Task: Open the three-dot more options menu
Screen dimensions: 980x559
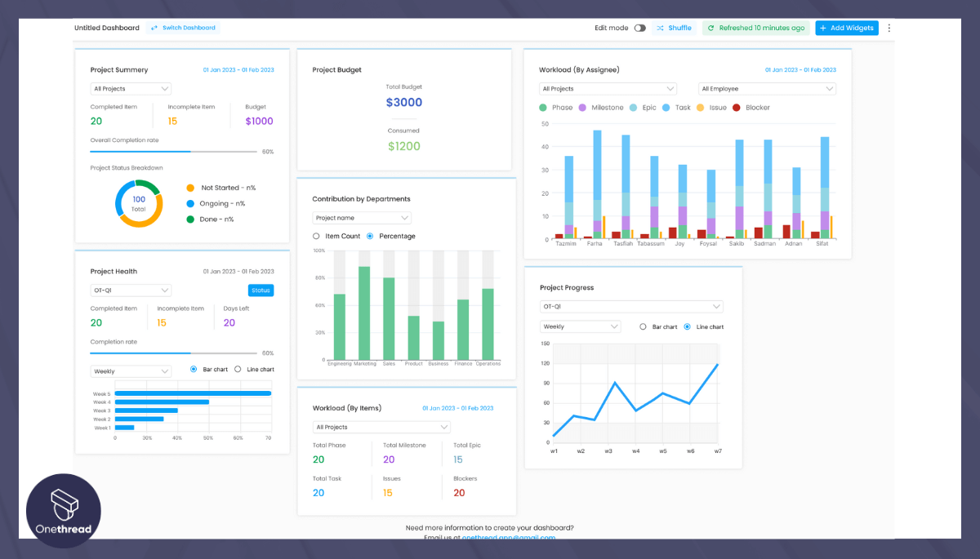Action: click(x=889, y=28)
